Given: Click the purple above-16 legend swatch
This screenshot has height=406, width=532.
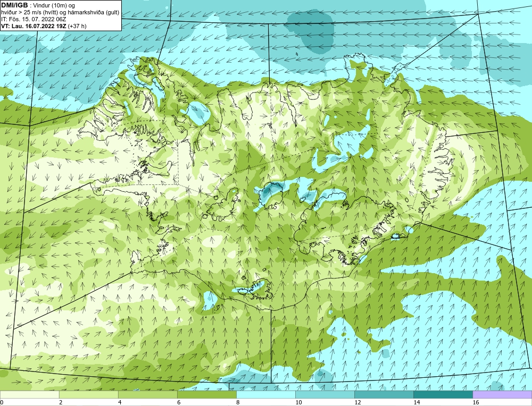Looking at the screenshot, I should [x=502, y=394].
